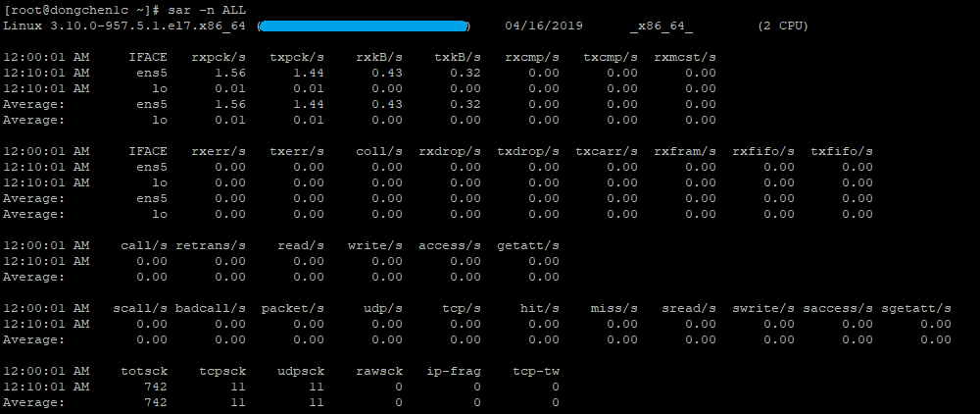
Task: Click the ip-frag column header
Action: (454, 371)
